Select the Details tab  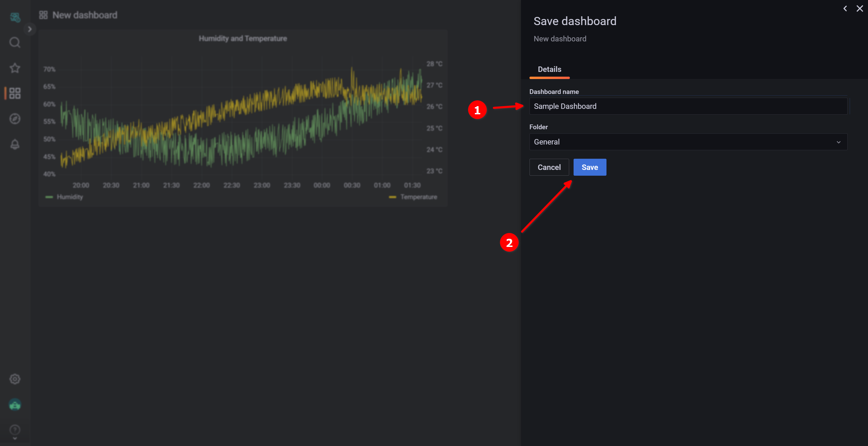tap(549, 70)
